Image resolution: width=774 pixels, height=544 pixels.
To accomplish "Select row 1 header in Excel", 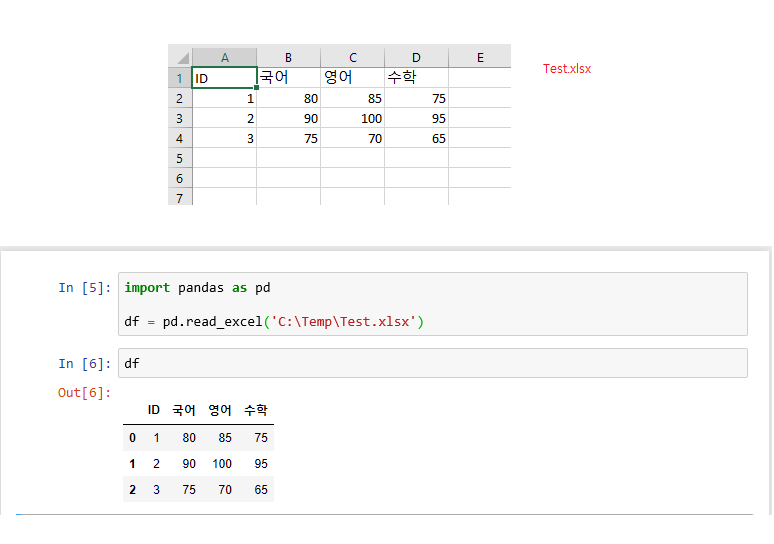I will (x=180, y=78).
